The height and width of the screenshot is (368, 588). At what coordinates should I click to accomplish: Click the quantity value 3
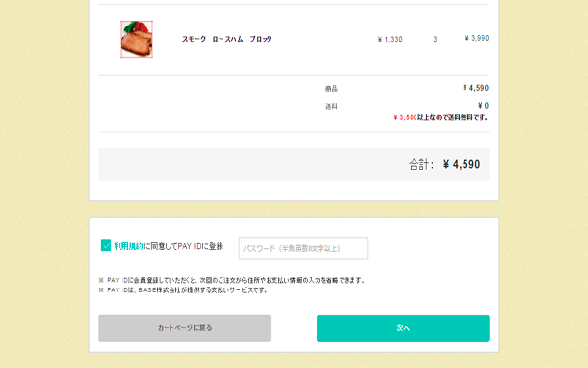coord(435,39)
